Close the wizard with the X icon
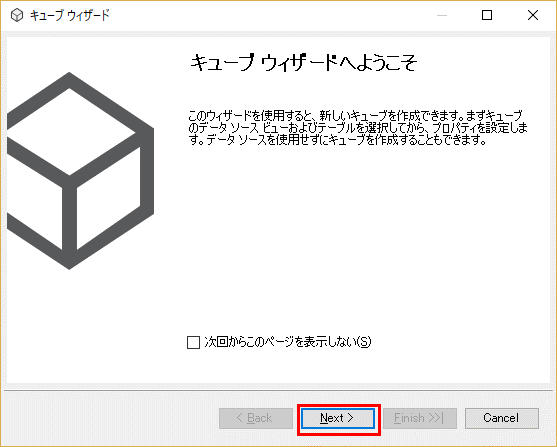 click(x=533, y=15)
